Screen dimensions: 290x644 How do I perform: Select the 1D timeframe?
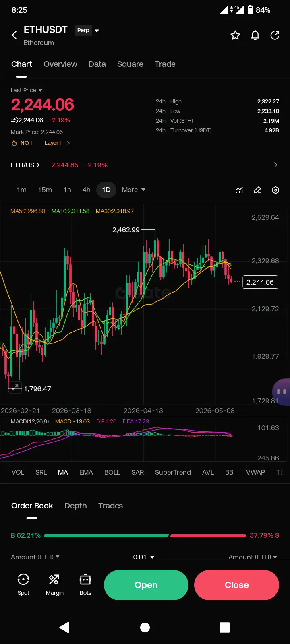tap(106, 190)
